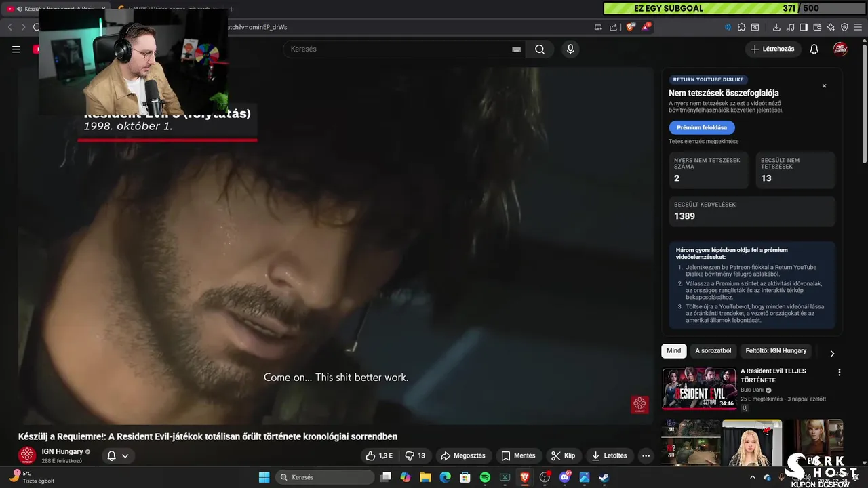868x488 pixels.
Task: Open the notification bell dropdown for IGN Hungary
Action: [117, 456]
